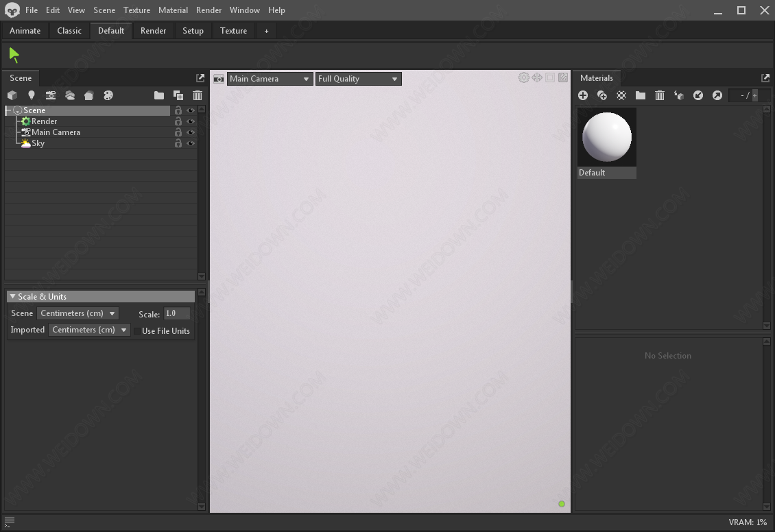Select the Default material thumbnail
The image size is (775, 532).
point(607,138)
